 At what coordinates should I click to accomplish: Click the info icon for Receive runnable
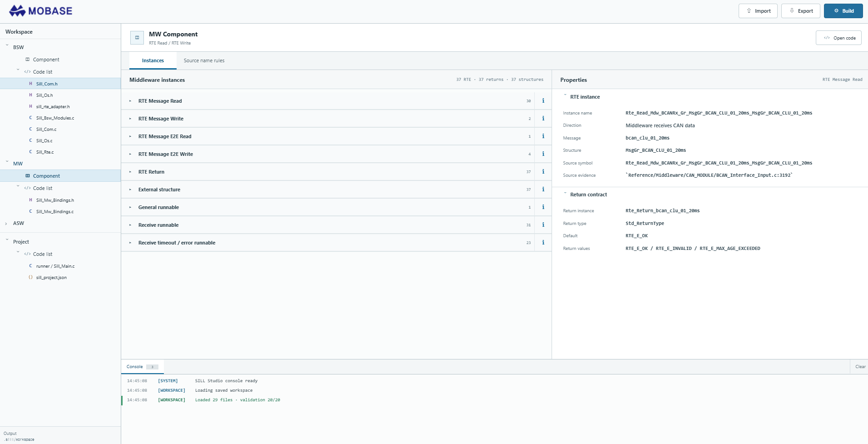click(x=543, y=225)
